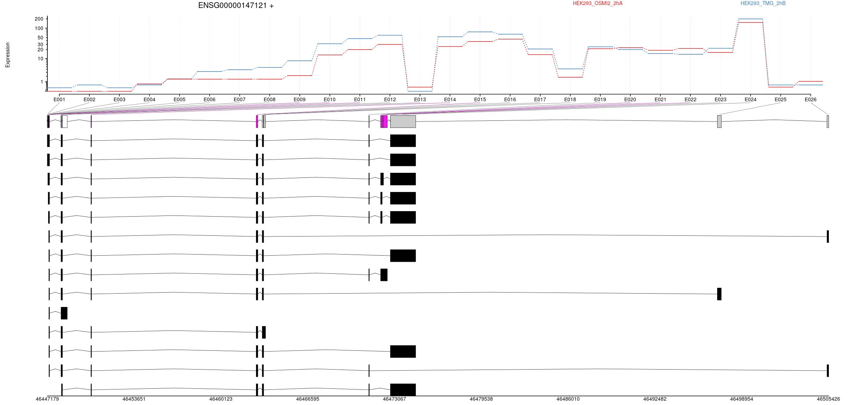Click genomic coordinate 46453651

134,399
